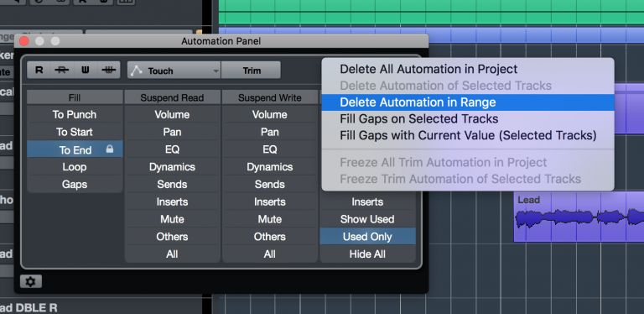Suspend Read for Volume
This screenshot has width=644, height=314.
point(172,115)
